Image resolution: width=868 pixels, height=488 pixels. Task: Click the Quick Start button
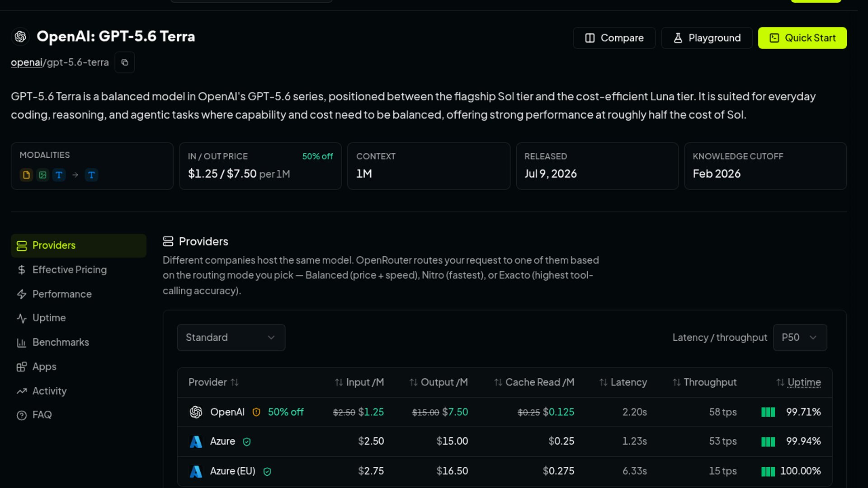click(802, 38)
